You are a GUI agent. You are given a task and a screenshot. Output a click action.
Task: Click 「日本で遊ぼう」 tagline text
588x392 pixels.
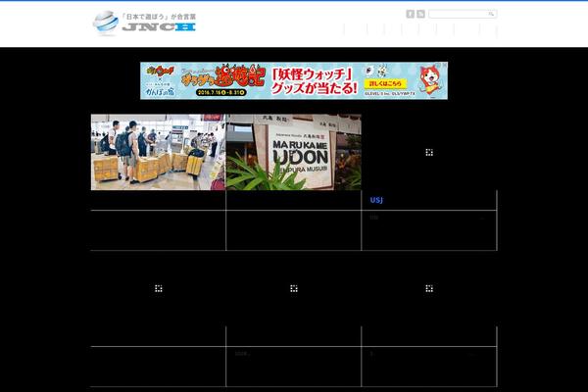point(159,17)
